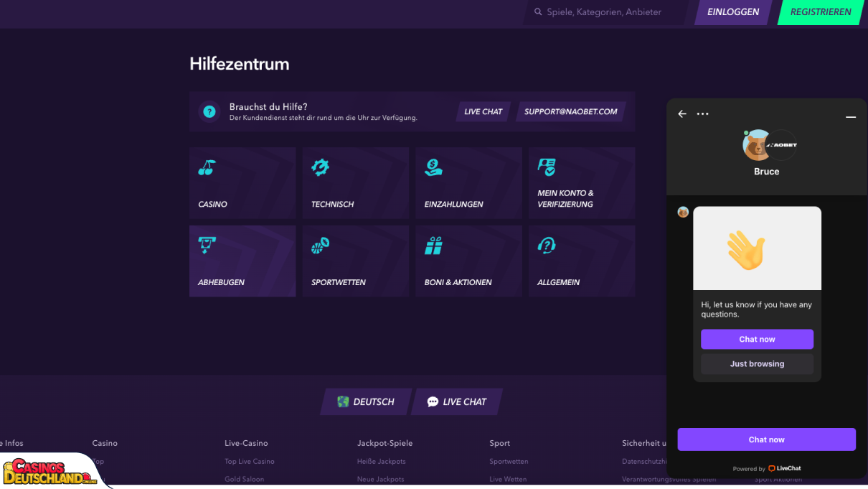Follow the Sportwetten link under Sport footer
Screen dimensions: 868x489
pyautogui.click(x=509, y=461)
